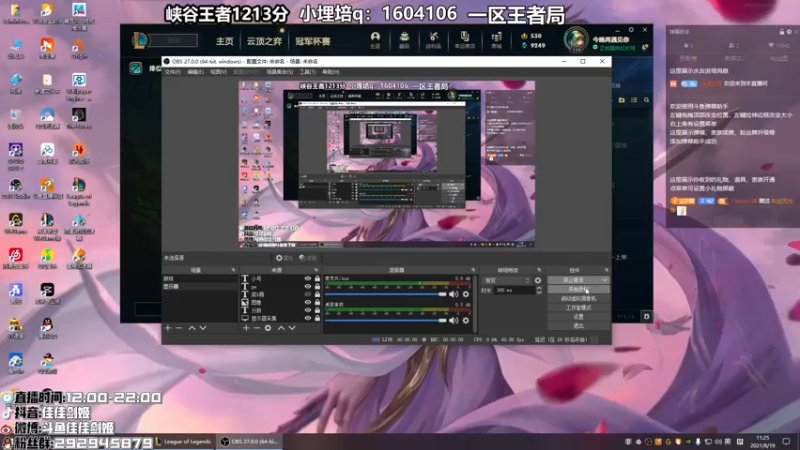Toggle visibility of first text source
800x450 pixels.
click(x=308, y=279)
